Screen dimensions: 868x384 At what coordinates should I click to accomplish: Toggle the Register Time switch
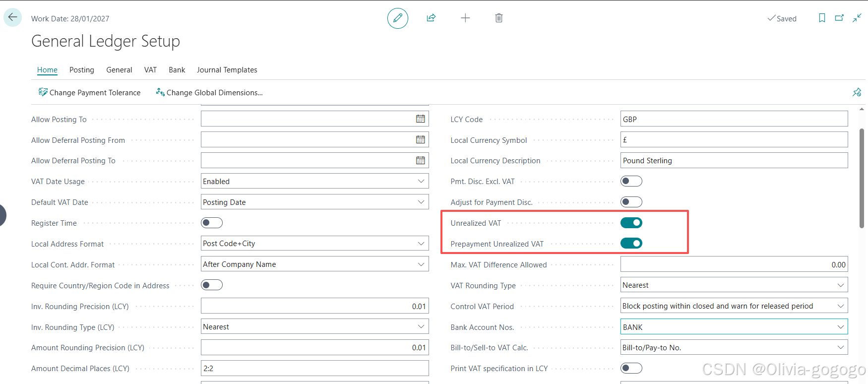point(212,223)
